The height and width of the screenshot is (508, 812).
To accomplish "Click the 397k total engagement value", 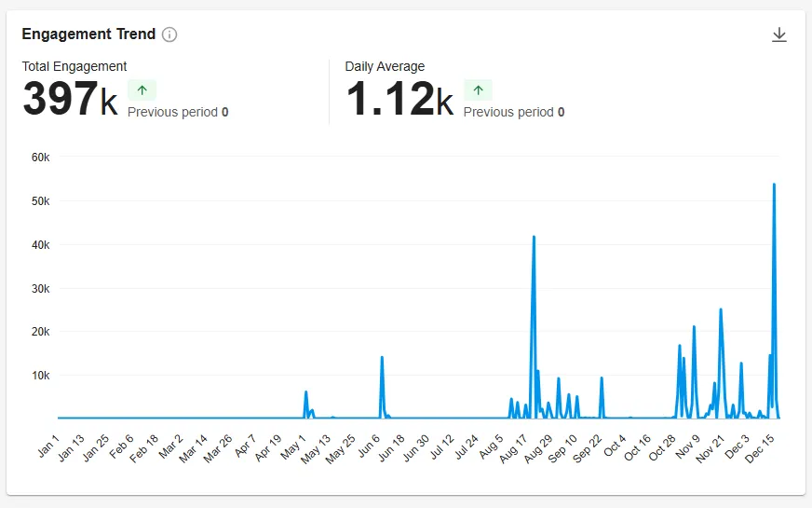I will (x=70, y=99).
